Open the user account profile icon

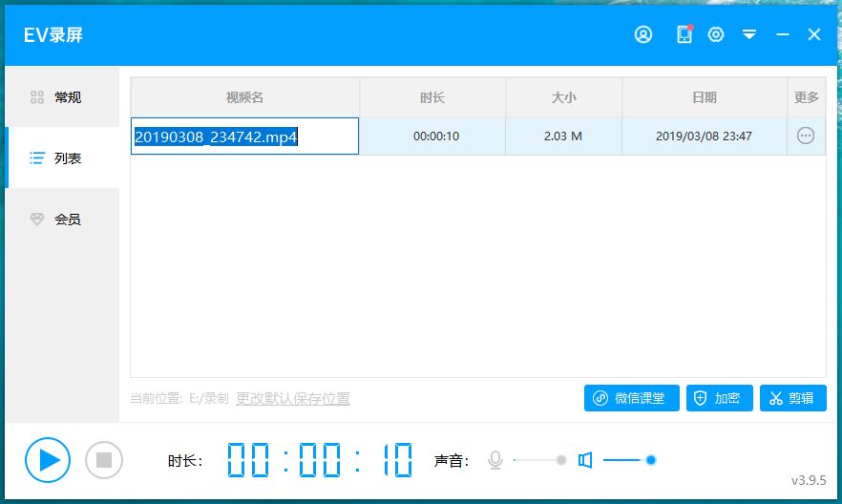click(x=642, y=35)
